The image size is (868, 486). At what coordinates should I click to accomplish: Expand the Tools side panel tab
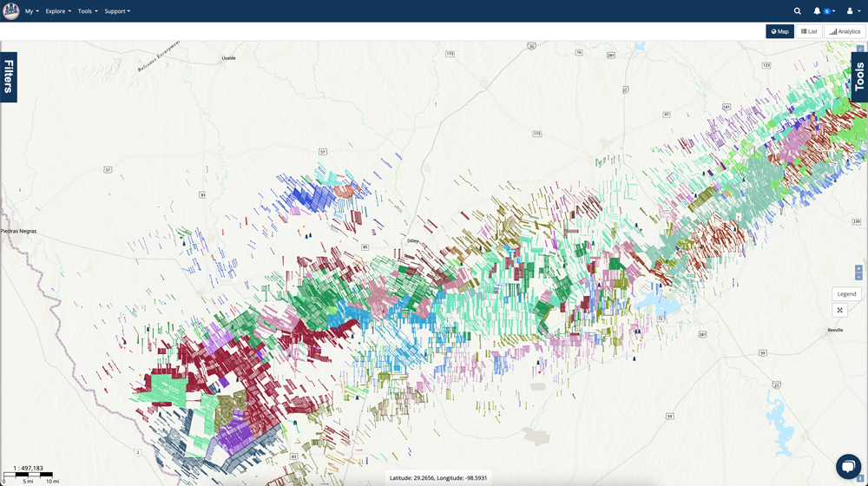coord(859,76)
